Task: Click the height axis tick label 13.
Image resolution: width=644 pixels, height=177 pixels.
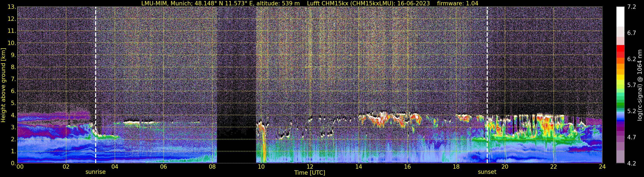Action: point(12,7)
